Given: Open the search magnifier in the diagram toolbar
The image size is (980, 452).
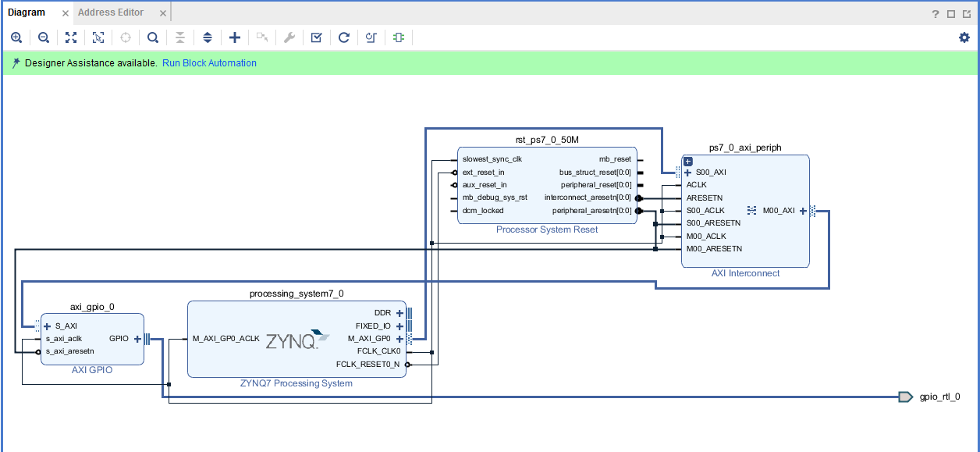Looking at the screenshot, I should (153, 37).
